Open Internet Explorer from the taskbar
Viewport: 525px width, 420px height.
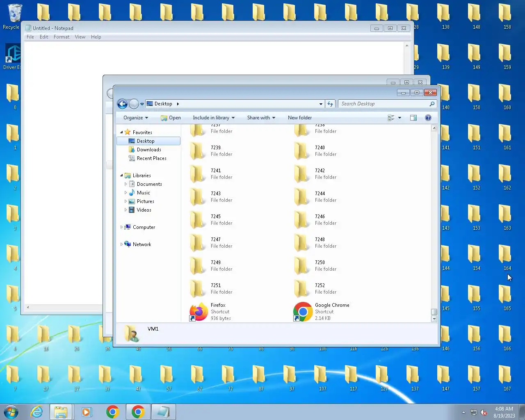click(x=37, y=412)
